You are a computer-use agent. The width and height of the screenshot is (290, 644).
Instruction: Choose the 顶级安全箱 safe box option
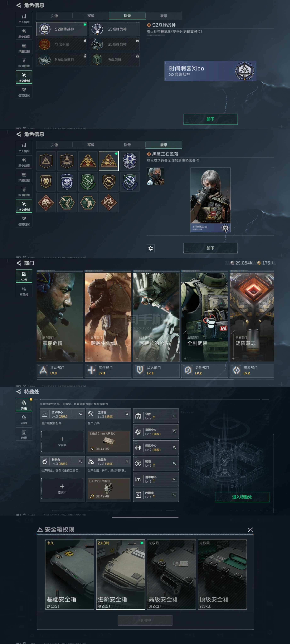tap(222, 574)
